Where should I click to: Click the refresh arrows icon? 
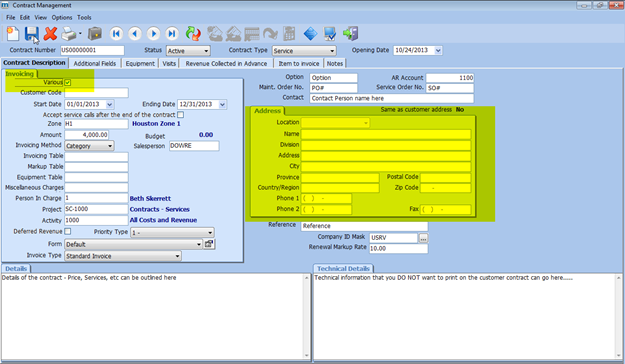(x=193, y=34)
